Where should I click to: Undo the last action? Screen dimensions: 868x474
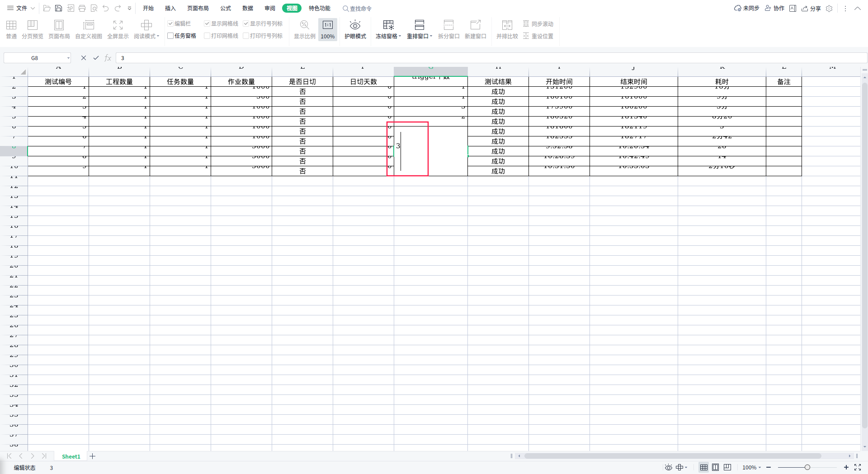tap(106, 8)
